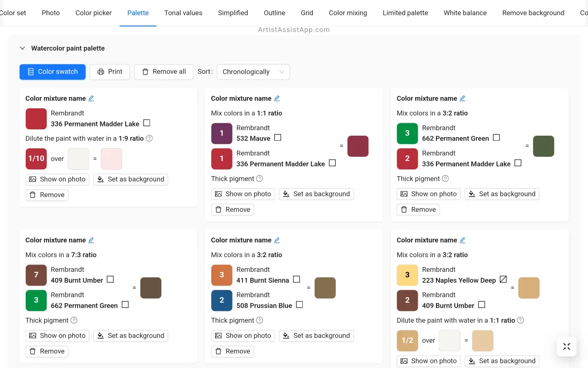Viewport: 588px width, 368px height.
Task: Open the Sort Chronologically dropdown
Action: point(253,72)
